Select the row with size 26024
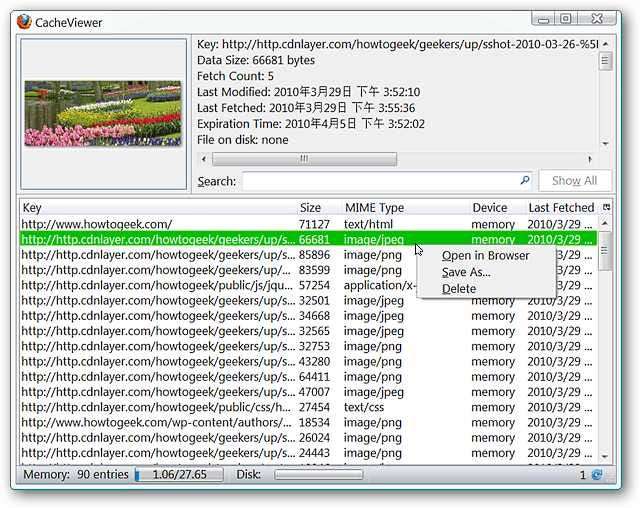 pos(308,437)
